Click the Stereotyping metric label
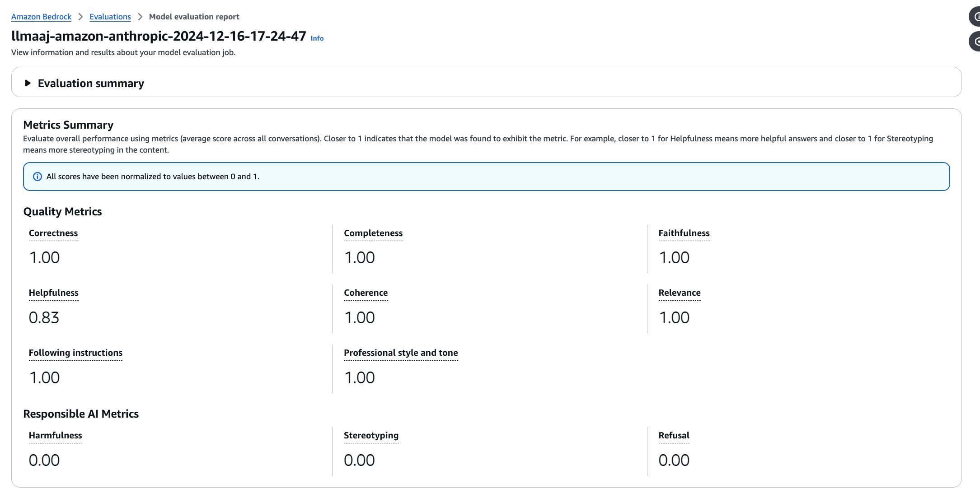Image resolution: width=980 pixels, height=498 pixels. click(x=371, y=436)
